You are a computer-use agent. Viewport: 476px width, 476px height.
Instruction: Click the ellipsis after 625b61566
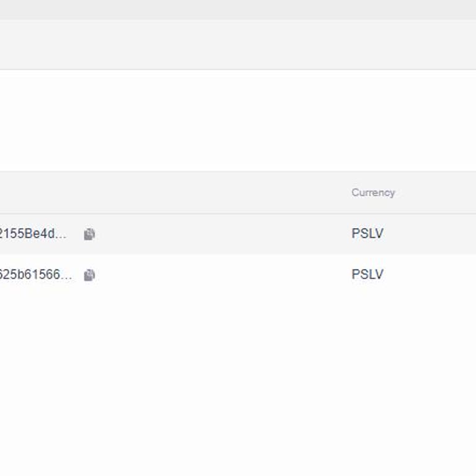point(67,276)
